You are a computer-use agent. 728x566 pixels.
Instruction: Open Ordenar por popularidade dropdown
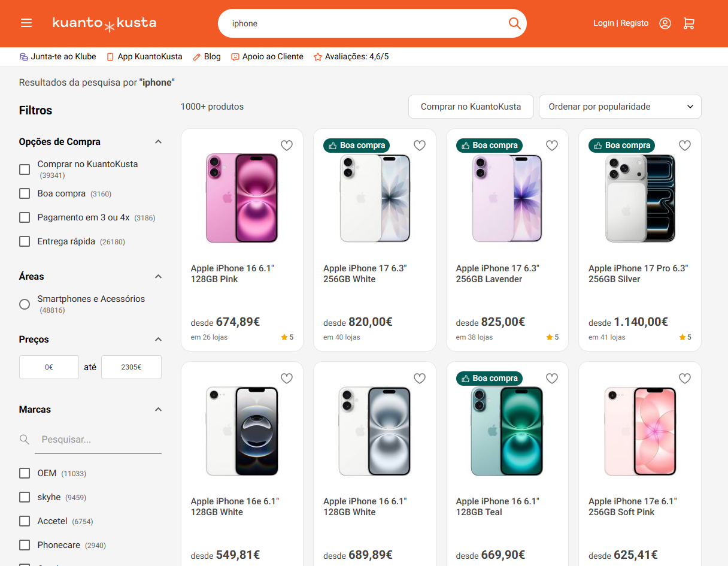click(620, 107)
